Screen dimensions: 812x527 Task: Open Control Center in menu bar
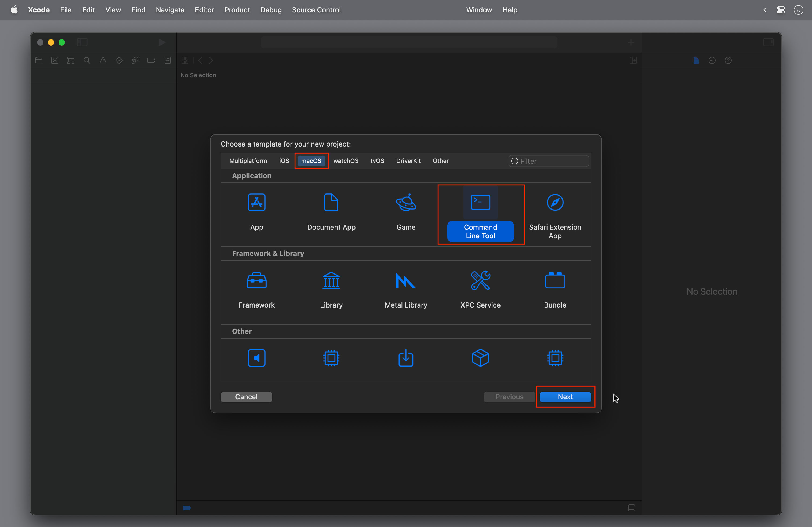[x=781, y=10]
